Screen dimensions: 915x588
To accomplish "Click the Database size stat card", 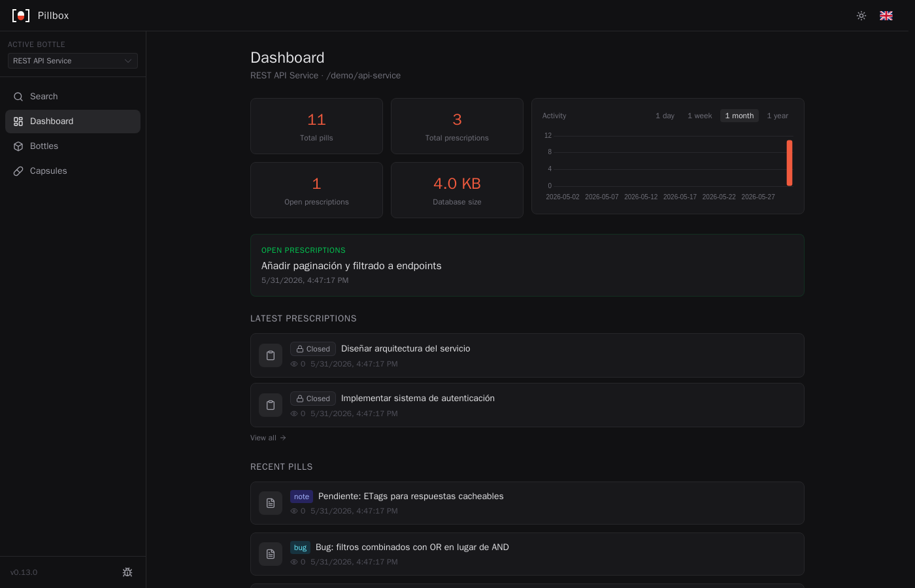I will pos(457,190).
